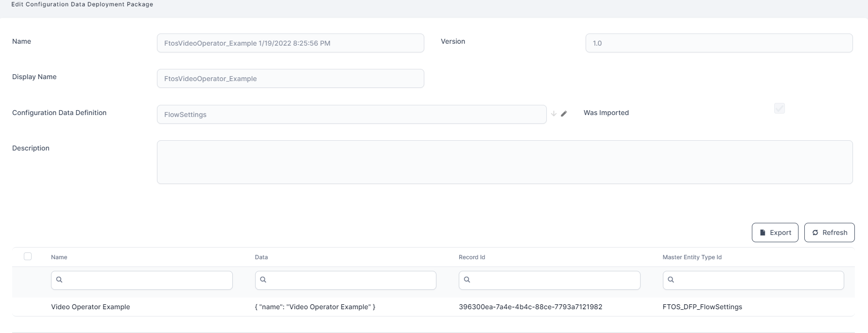Image resolution: width=868 pixels, height=333 pixels.
Task: Toggle the Was Imported checkbox
Action: click(x=779, y=108)
